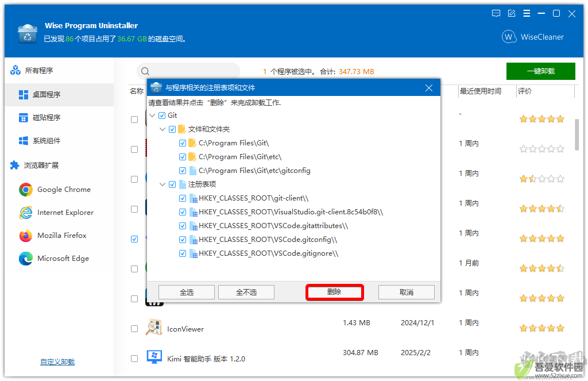Uncheck the 注册表项 checkbox
Screen dimensions: 588x381
172,184
